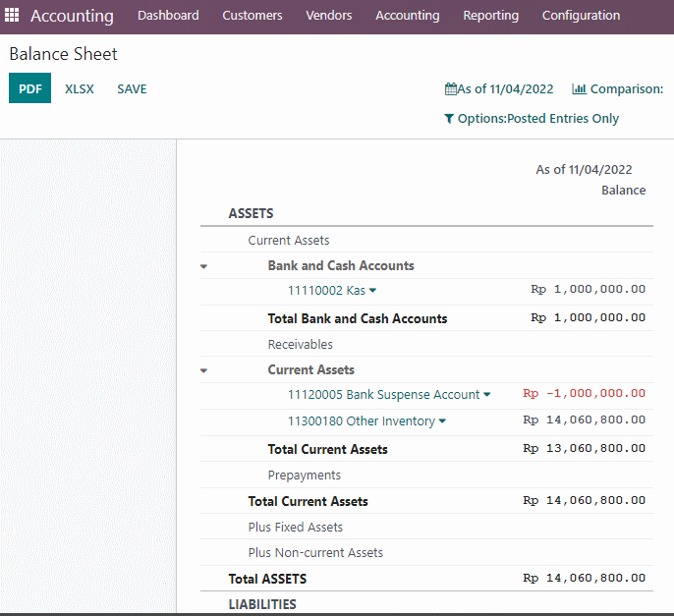Click the bold Current Assets subsection heading
The height and width of the screenshot is (616, 674).
point(310,369)
